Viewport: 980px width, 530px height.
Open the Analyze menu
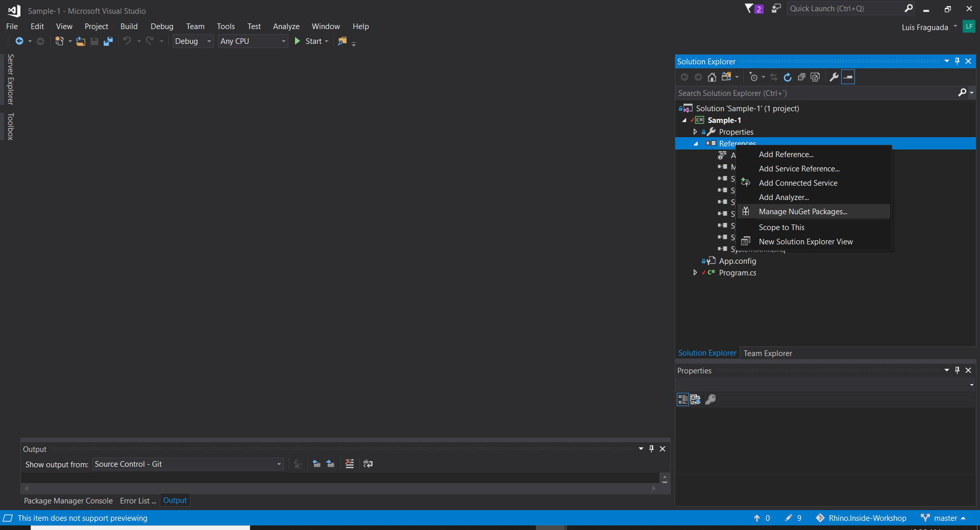286,27
